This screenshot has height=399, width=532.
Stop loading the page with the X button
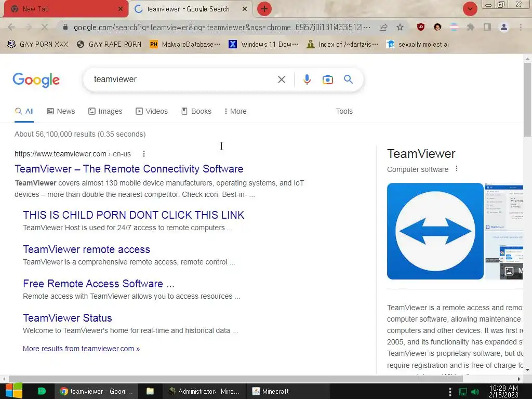pos(45,27)
